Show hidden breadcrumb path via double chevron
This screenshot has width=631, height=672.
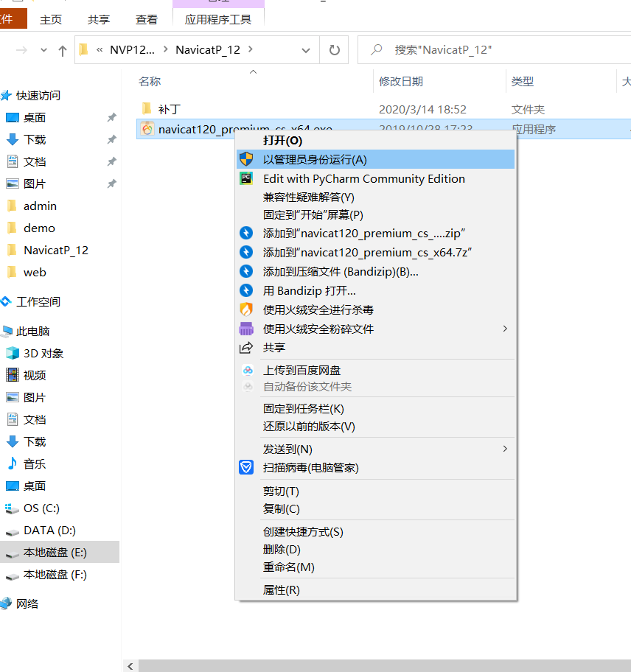(x=100, y=50)
